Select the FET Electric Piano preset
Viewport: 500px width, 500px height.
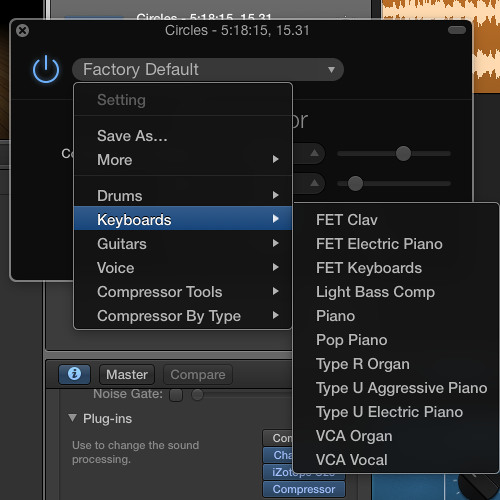[396, 244]
